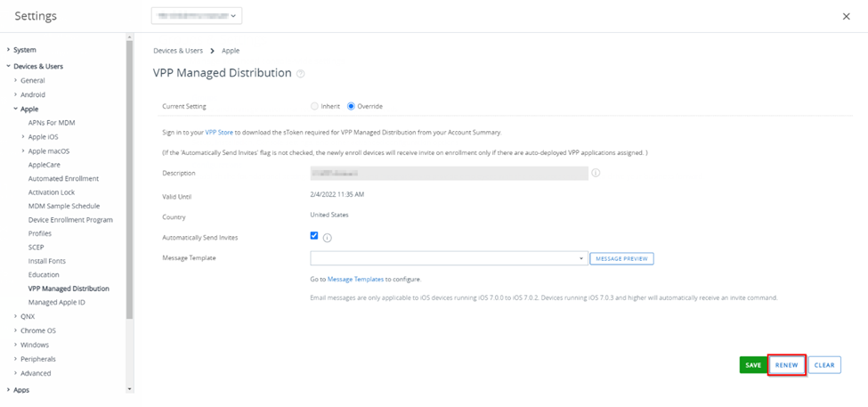Collapse the Apple settings node

coord(15,109)
